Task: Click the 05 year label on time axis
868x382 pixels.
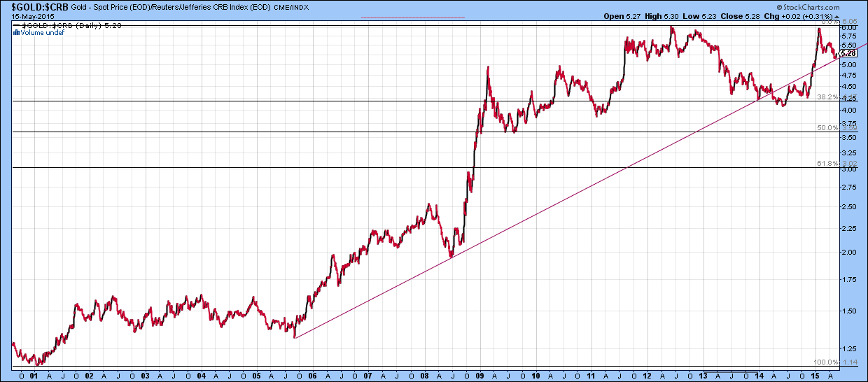Action: coord(256,376)
